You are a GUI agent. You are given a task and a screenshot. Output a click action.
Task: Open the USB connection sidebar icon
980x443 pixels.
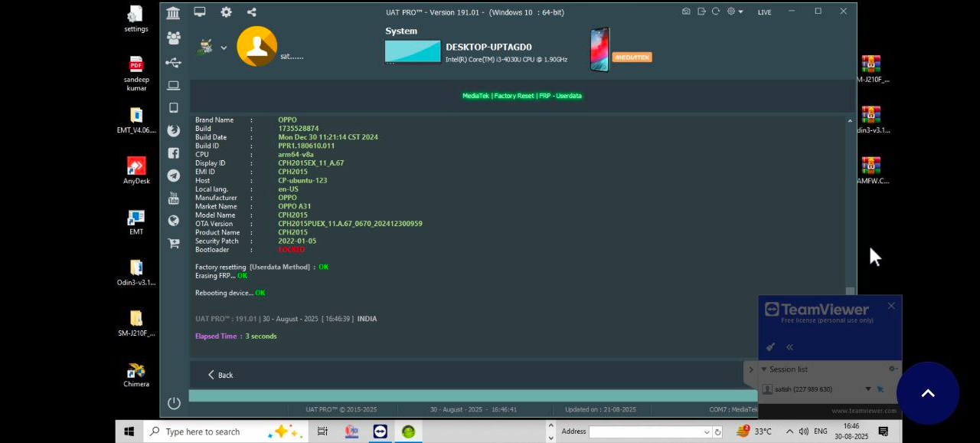[x=173, y=62]
